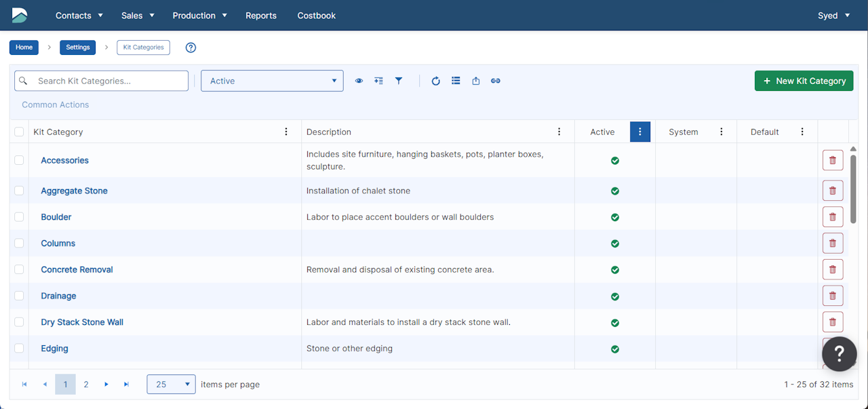Click the filter funnel icon in toolbar

pyautogui.click(x=399, y=81)
